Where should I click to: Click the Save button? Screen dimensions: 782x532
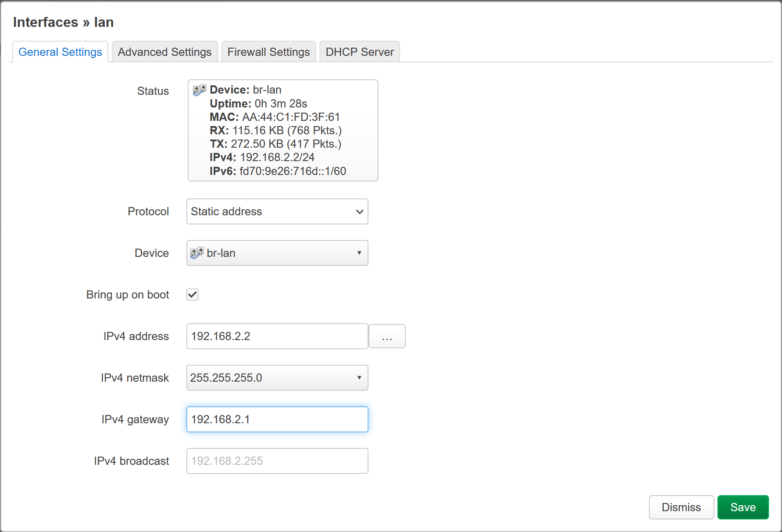coord(743,507)
